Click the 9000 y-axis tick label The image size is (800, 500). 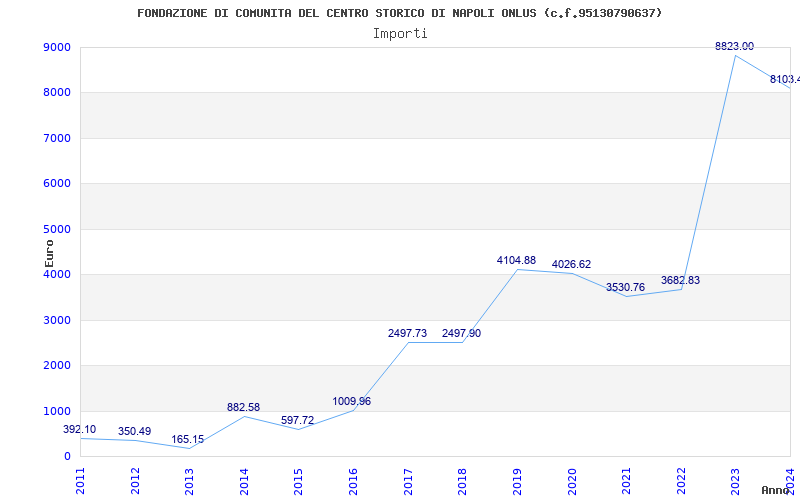(x=57, y=48)
